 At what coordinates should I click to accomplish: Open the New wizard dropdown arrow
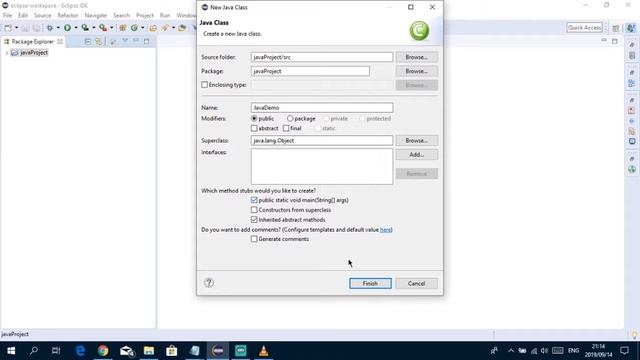pos(16,28)
